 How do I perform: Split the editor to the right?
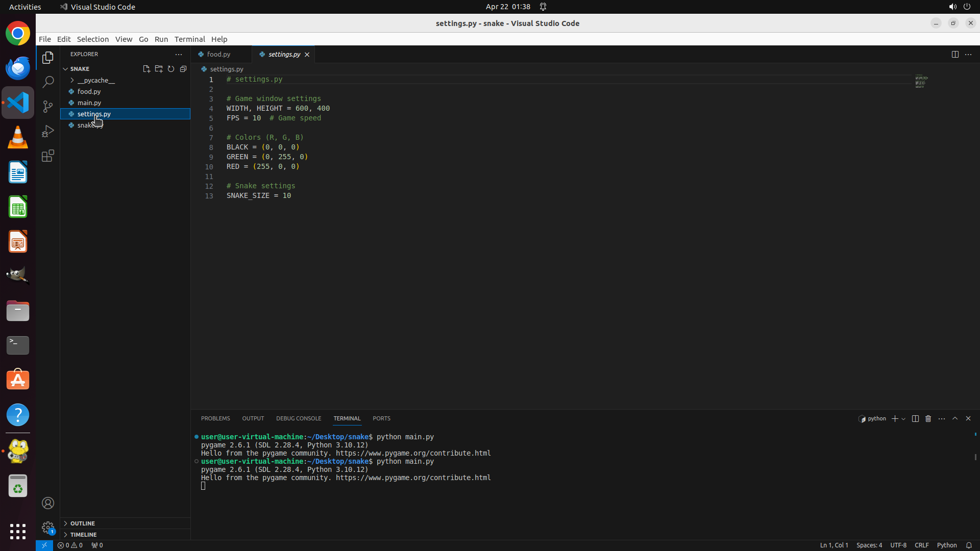(x=955, y=54)
